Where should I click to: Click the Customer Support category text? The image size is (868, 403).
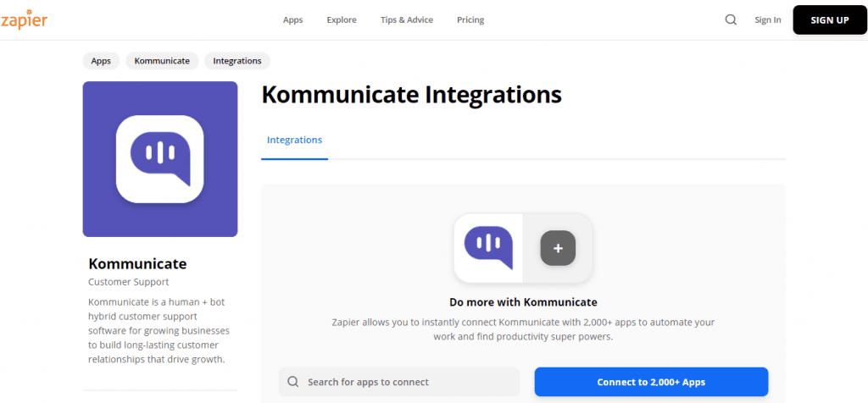click(129, 282)
